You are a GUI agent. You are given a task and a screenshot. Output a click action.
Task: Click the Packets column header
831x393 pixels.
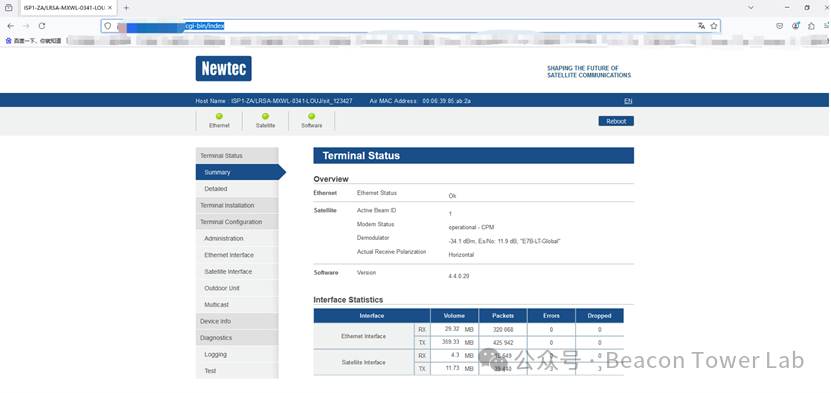503,316
